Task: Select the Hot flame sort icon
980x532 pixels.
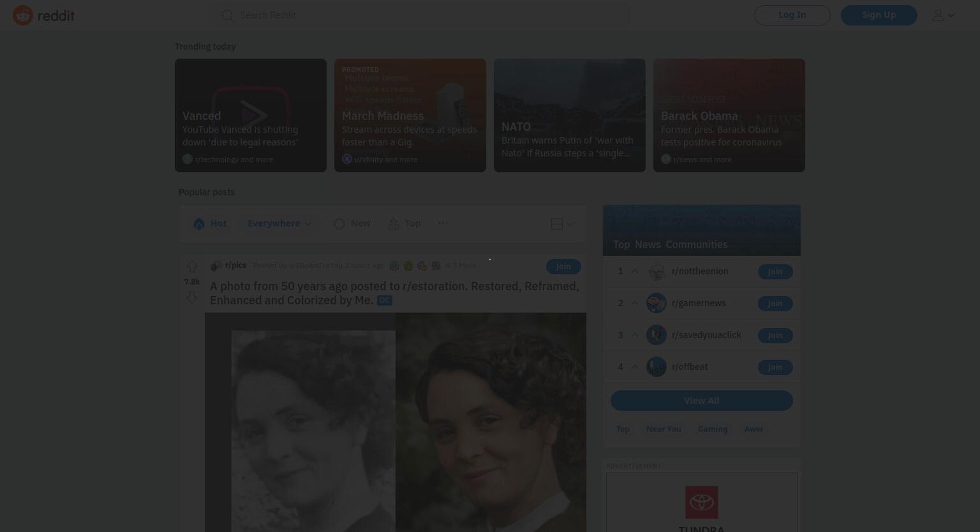Action: point(199,224)
